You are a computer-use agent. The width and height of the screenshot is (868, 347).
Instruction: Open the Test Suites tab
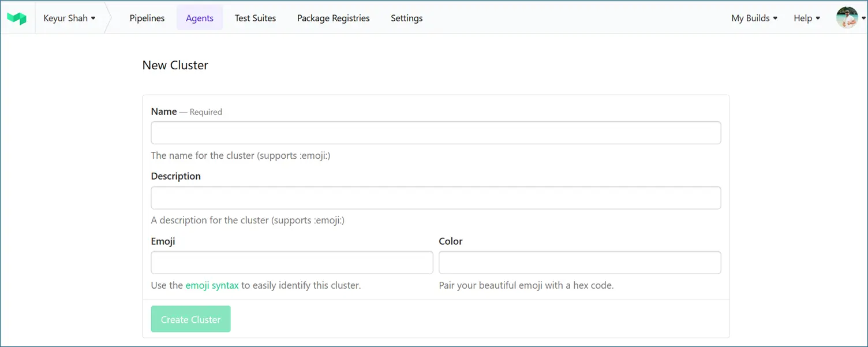tap(255, 18)
